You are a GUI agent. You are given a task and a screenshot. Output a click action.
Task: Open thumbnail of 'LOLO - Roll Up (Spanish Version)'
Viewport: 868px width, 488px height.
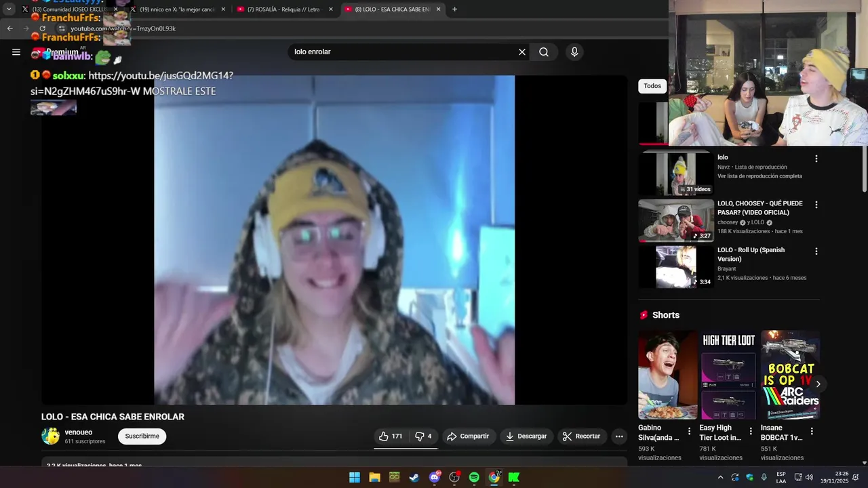point(676,266)
